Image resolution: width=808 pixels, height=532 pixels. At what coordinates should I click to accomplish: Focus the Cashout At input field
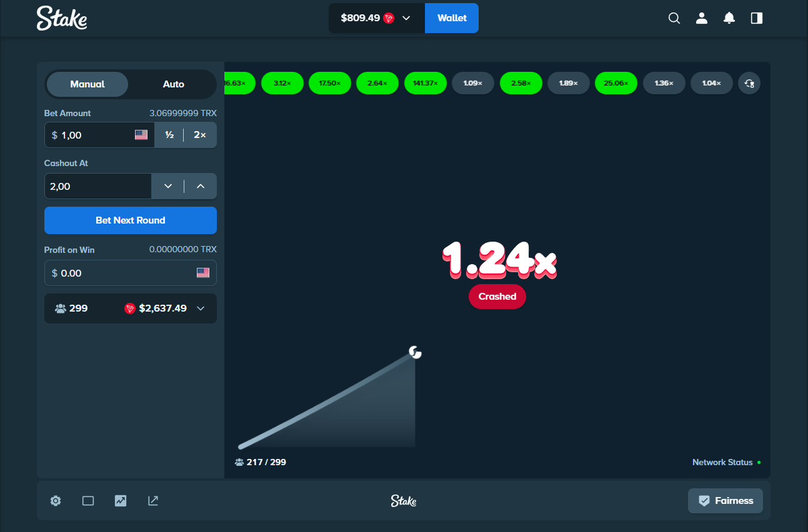click(x=98, y=186)
